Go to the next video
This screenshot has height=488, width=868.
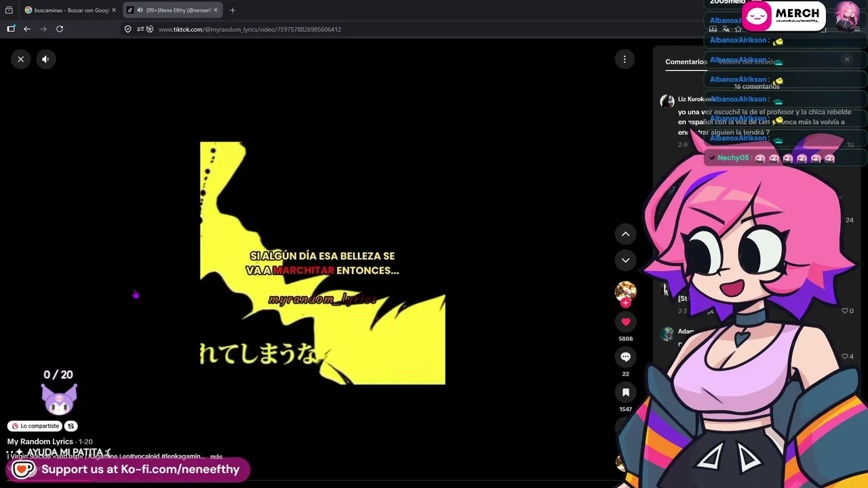coord(625,260)
